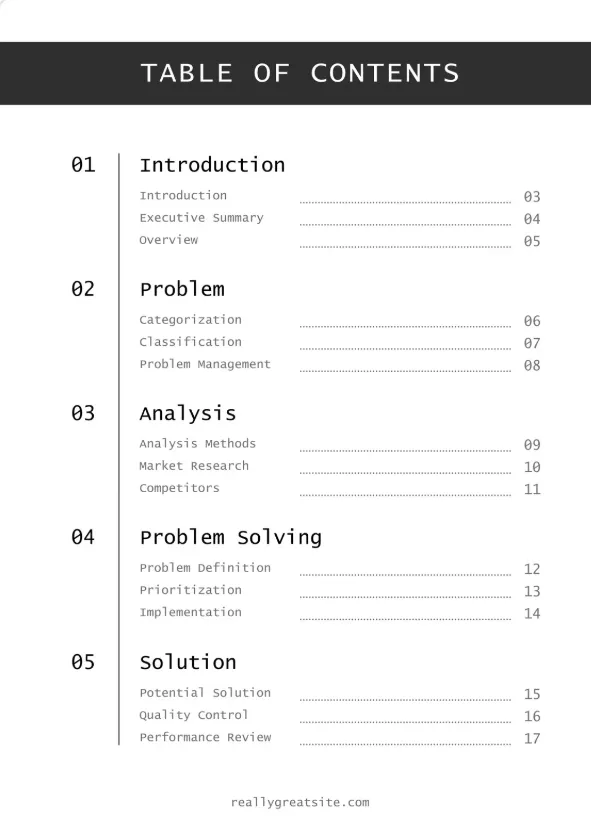Image resolution: width=591 pixels, height=838 pixels.
Task: Click section number 03 beside Analysis
Action: [x=83, y=413]
